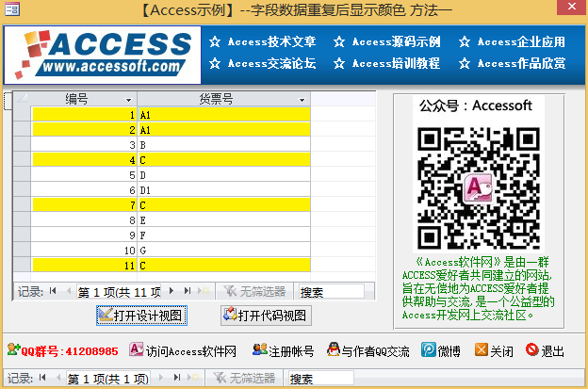Click the 货票号 cell containing E
The image size is (588, 389).
(224, 220)
